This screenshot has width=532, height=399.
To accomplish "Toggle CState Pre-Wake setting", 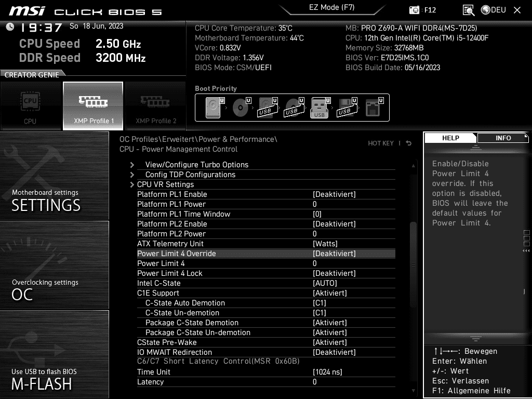I will [x=266, y=342].
